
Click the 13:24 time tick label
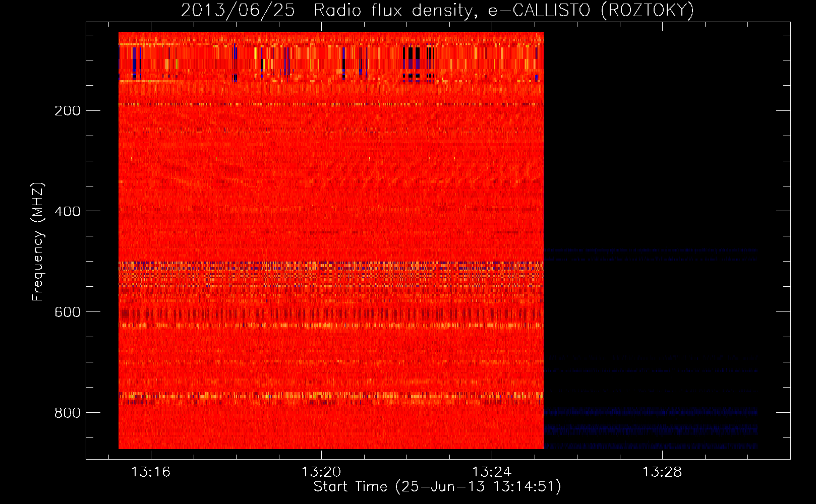pos(492,472)
